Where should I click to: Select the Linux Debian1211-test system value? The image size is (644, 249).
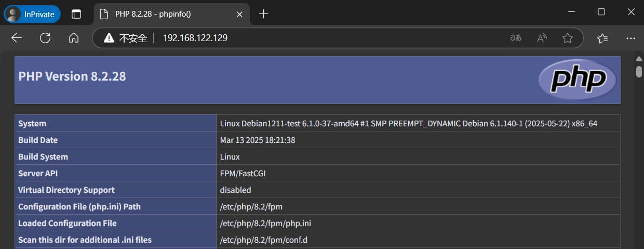click(x=408, y=123)
